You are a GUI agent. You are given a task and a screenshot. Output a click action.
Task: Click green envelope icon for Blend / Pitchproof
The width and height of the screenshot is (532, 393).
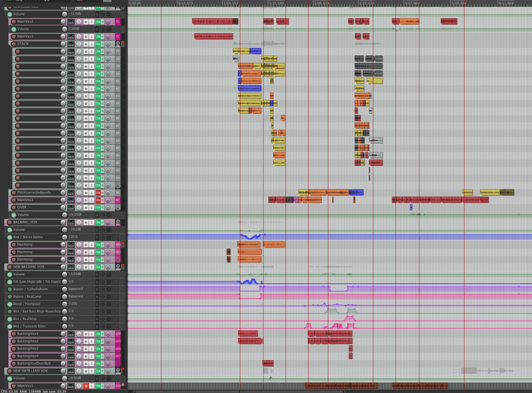(9, 304)
